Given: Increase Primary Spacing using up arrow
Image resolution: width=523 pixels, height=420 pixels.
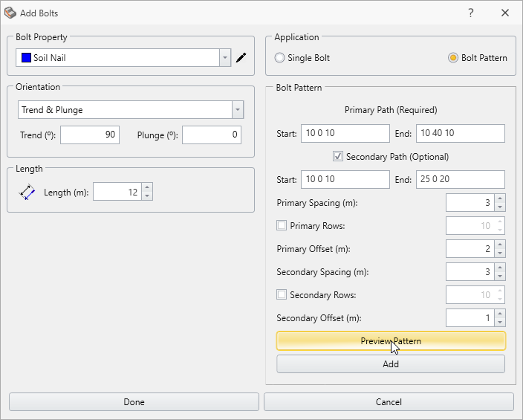Looking at the screenshot, I should (x=500, y=198).
